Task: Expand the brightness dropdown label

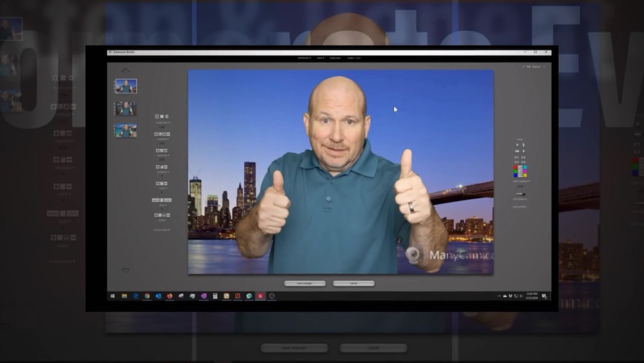Action: coord(162,123)
